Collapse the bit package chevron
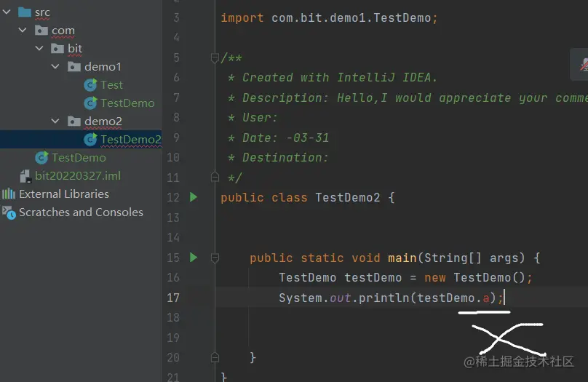Viewport: 588px width, 382px height. click(x=39, y=48)
